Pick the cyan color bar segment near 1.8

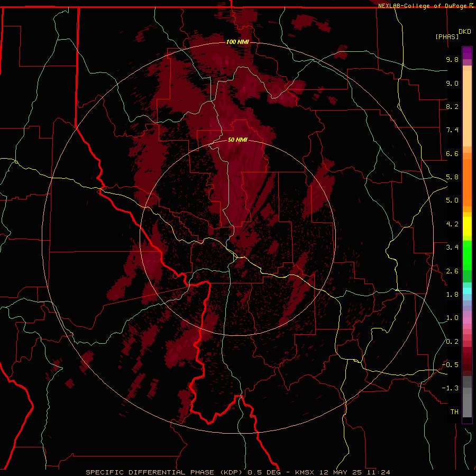pyautogui.click(x=467, y=291)
